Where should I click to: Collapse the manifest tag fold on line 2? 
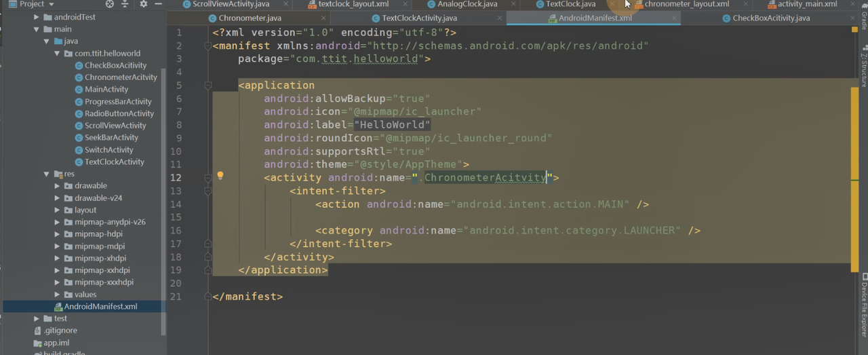[208, 46]
